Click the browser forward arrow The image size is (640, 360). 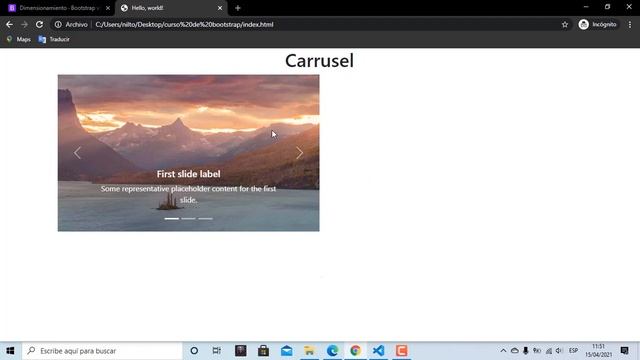24,24
